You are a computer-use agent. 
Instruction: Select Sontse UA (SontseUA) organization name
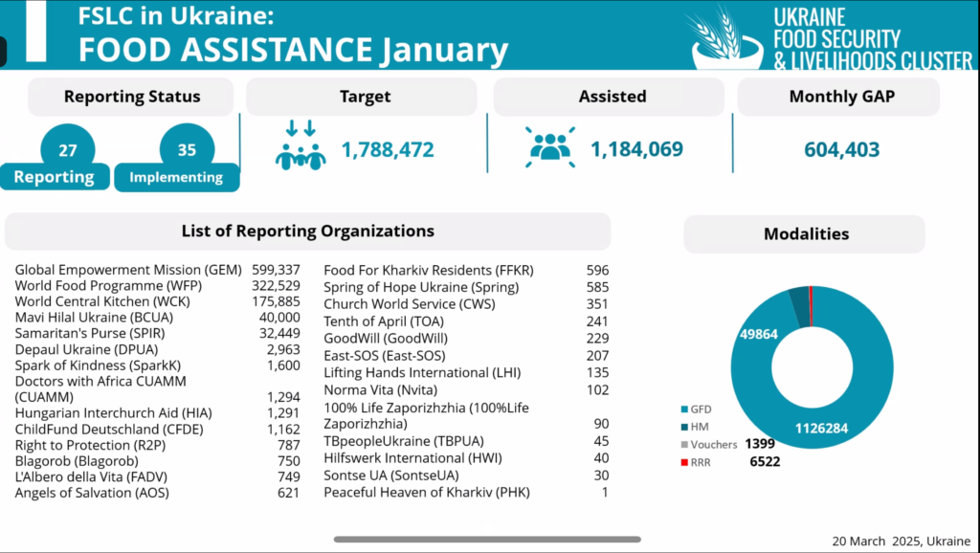[x=391, y=476]
